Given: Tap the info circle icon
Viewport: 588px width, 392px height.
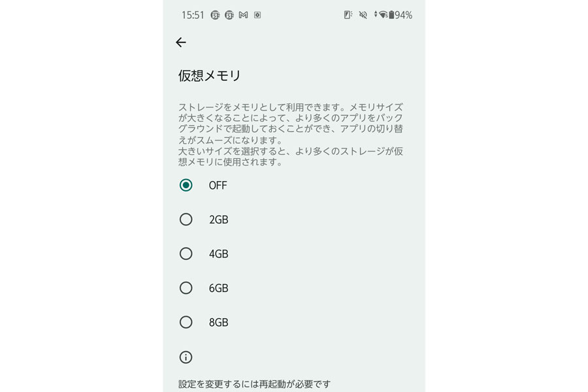Looking at the screenshot, I should click(x=186, y=357).
